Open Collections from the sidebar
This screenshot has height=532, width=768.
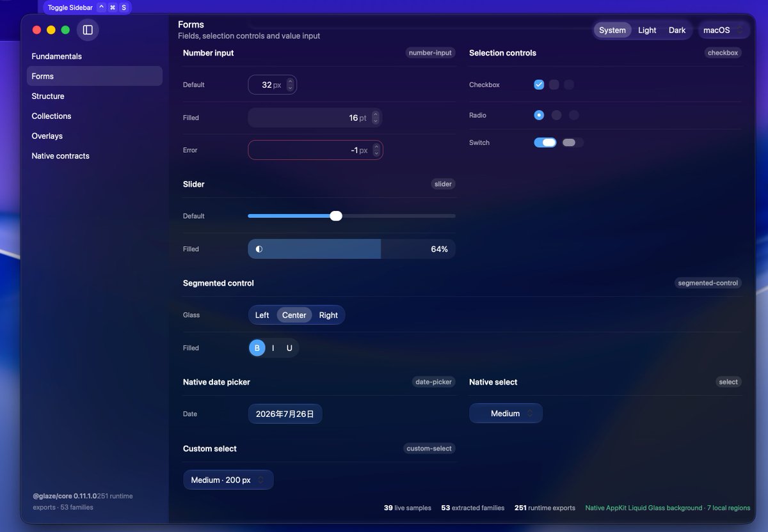[x=95, y=116]
